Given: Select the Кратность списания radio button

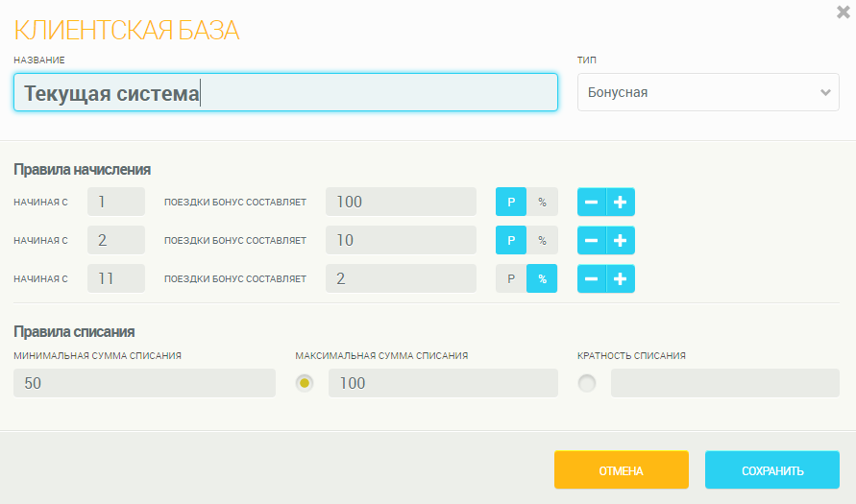Looking at the screenshot, I should click(587, 383).
